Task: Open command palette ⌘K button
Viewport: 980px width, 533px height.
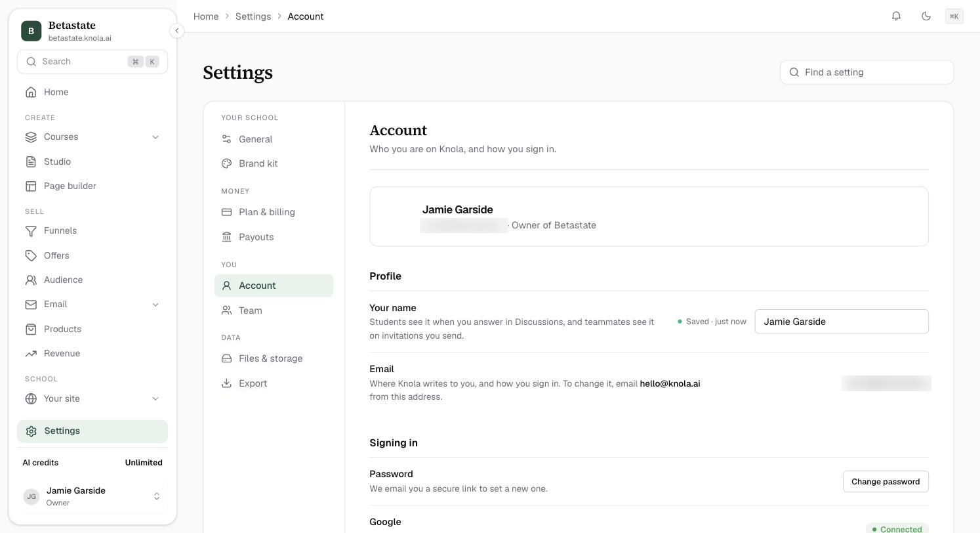Action: coord(954,16)
